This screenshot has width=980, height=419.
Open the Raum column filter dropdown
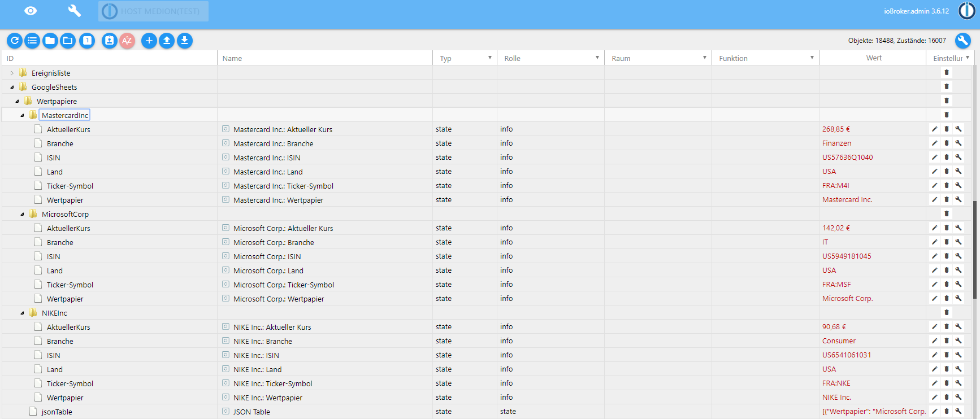click(x=704, y=58)
